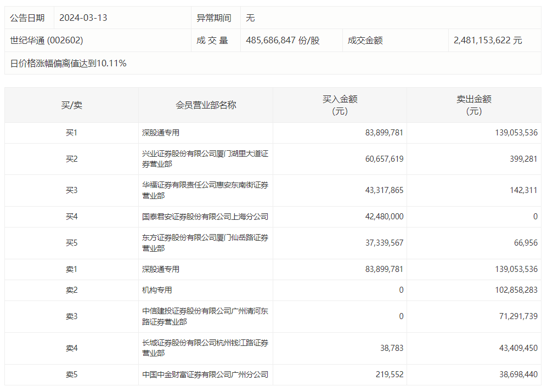Image resolution: width=547 pixels, height=392 pixels.
Task: Click the 会员营业部名称 column header
Action: click(x=206, y=105)
